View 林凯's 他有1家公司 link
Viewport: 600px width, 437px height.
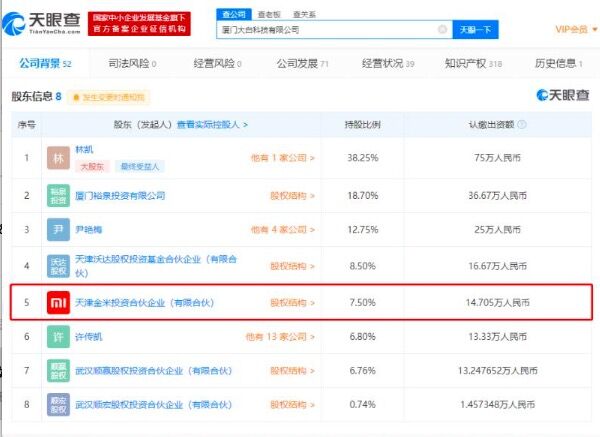coord(282,158)
